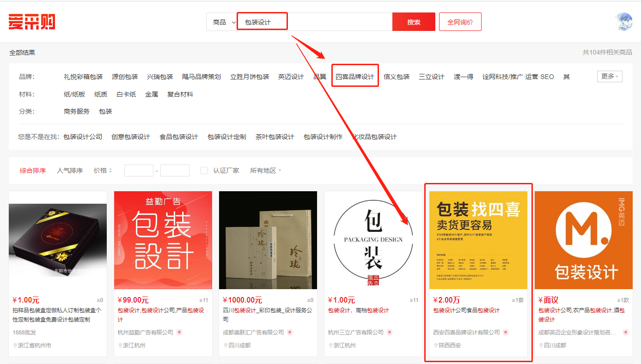641x364 pixels.
Task: Click the certification badge beside 西安四喜品牌设计有限公司
Action: point(506,332)
